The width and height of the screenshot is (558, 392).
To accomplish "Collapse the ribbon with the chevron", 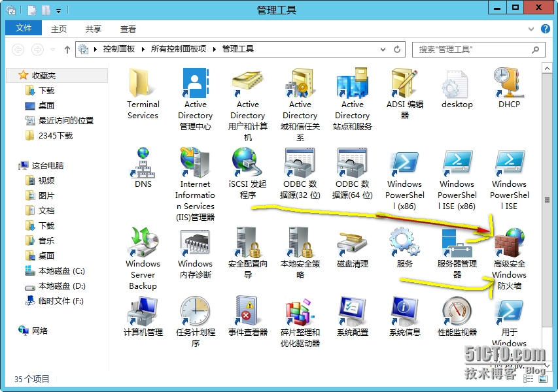I will 531,28.
